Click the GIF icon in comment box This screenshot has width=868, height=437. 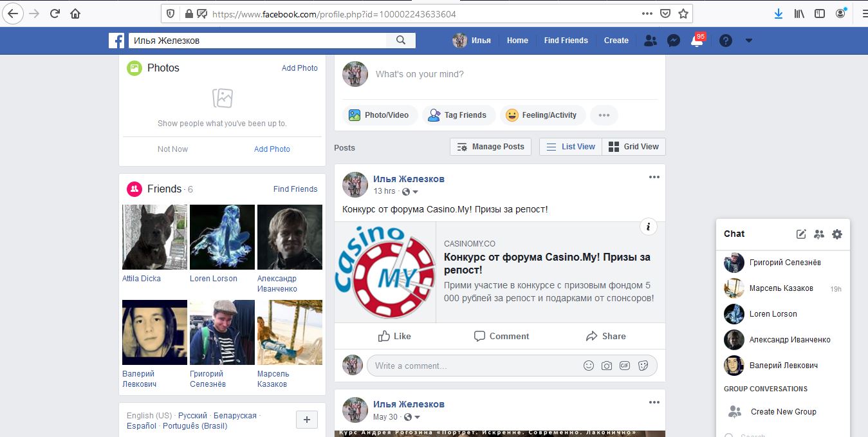(x=624, y=366)
